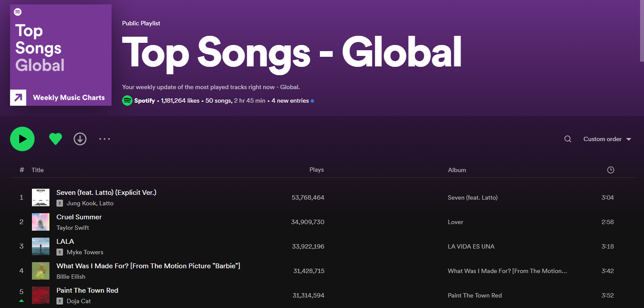This screenshot has height=308, width=644.
Task: Click the 2:58 duration of Cruel Summer
Action: 608,222
